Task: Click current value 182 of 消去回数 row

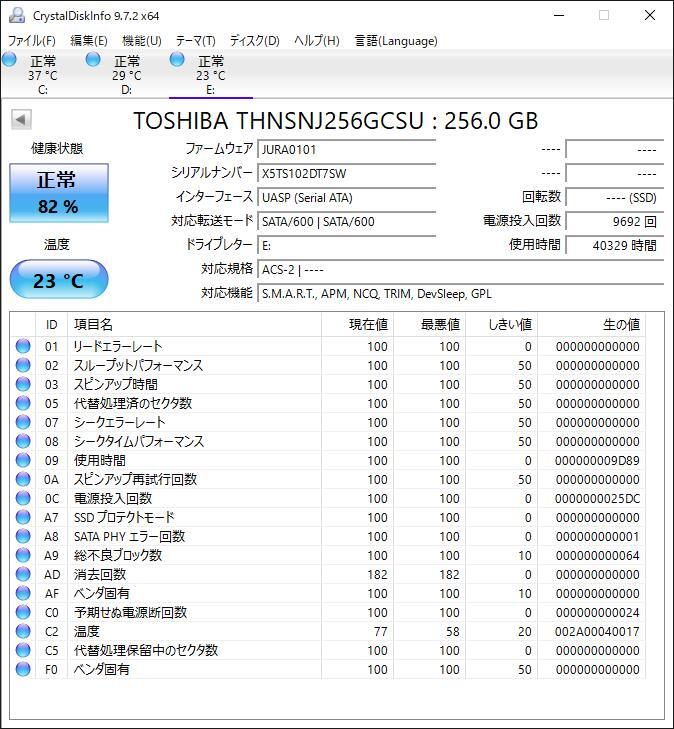Action: coord(377,575)
